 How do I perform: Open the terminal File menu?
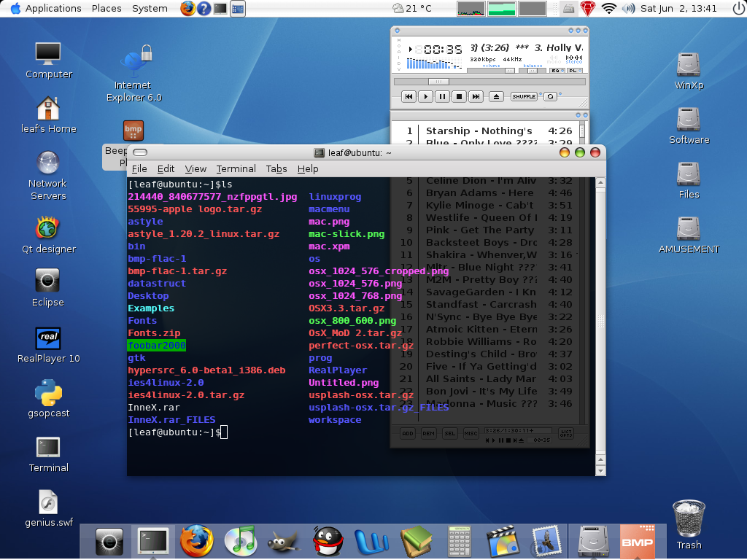pyautogui.click(x=139, y=169)
